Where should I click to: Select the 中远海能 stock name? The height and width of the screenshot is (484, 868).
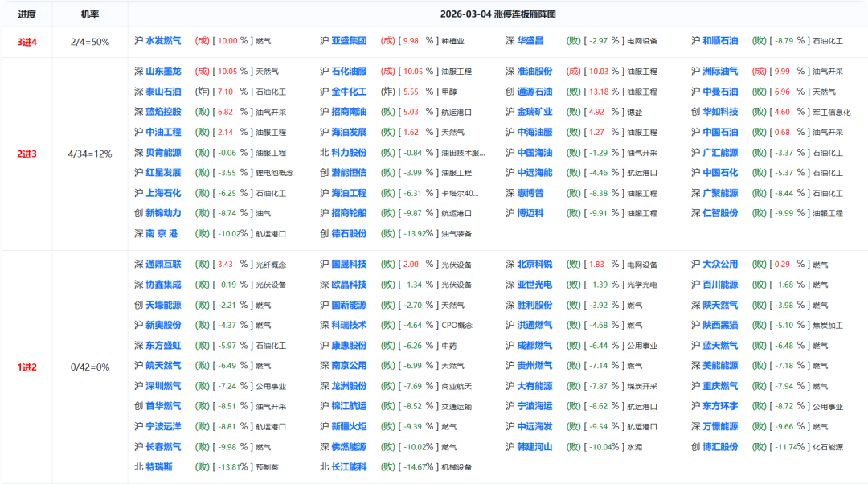[534, 173]
